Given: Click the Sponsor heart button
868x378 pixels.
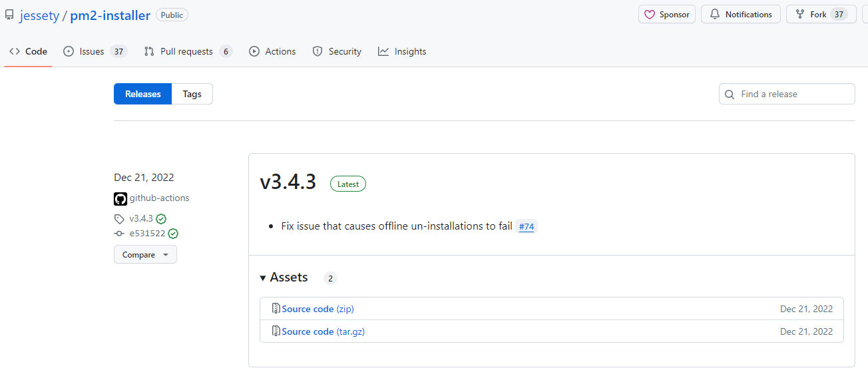Looking at the screenshot, I should (667, 14).
